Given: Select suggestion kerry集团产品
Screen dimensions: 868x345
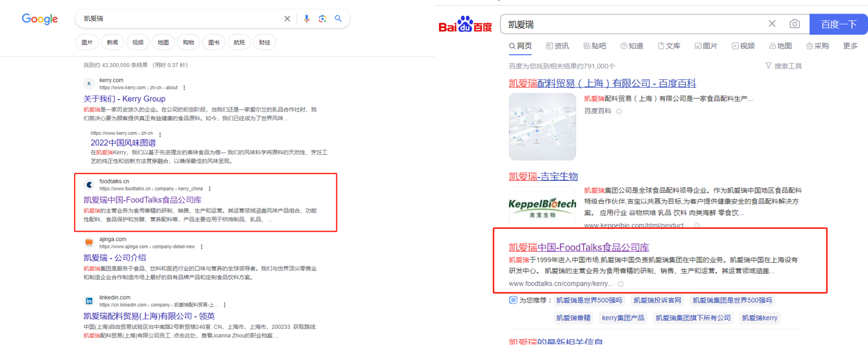Looking at the screenshot, I should (623, 318).
